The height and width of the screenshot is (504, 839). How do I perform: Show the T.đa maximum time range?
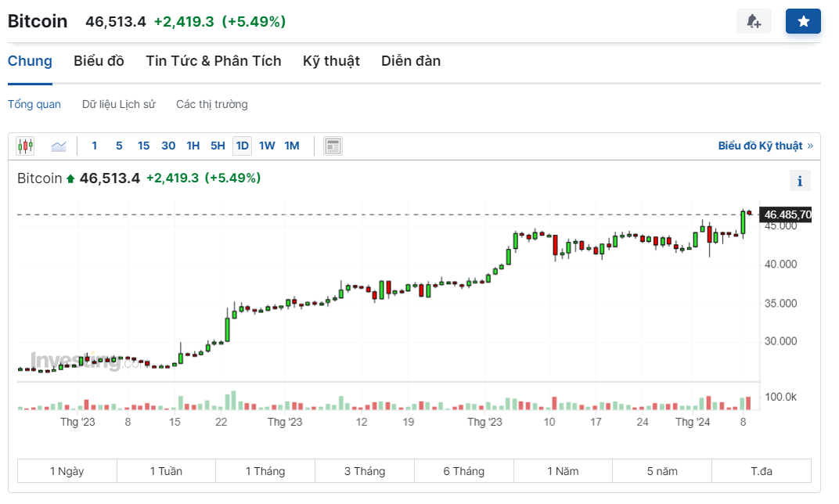(x=762, y=471)
